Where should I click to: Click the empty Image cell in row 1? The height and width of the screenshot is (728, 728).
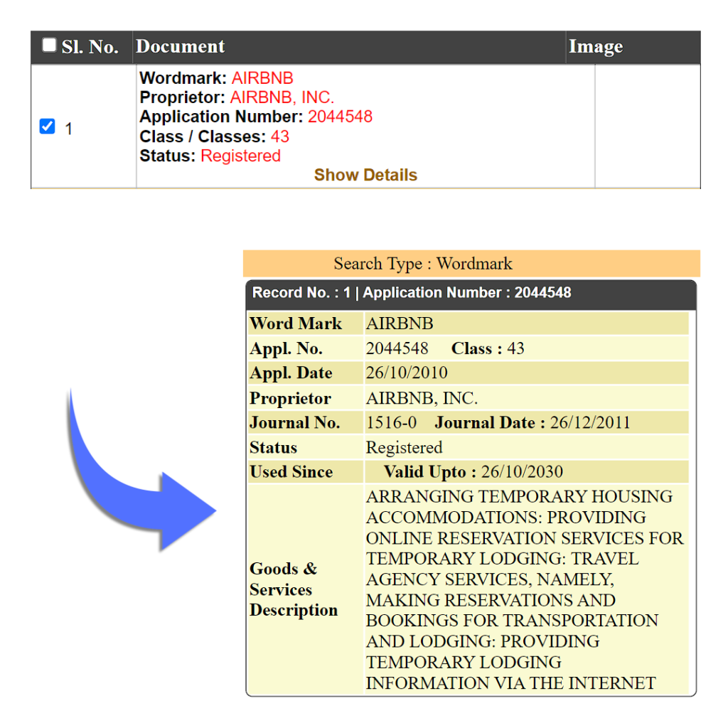tap(647, 127)
